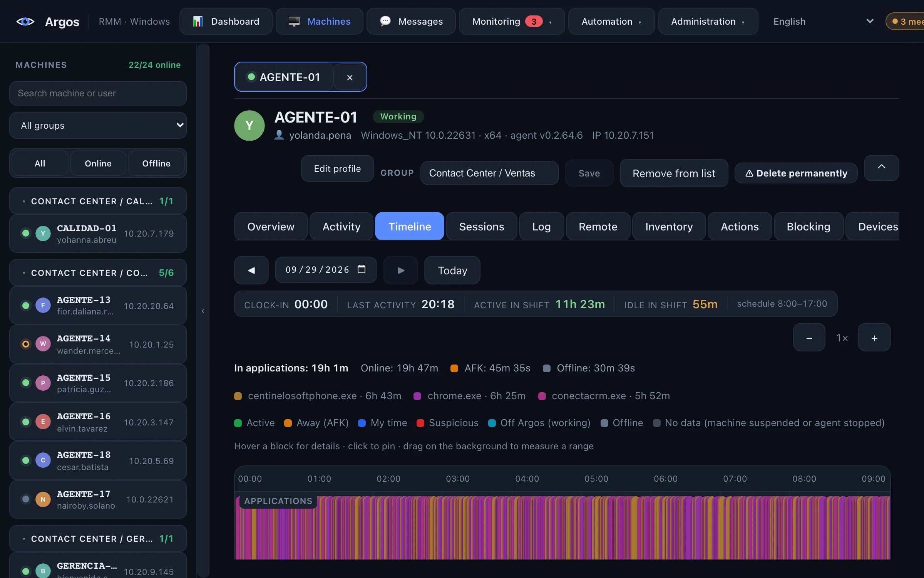Image resolution: width=924 pixels, height=578 pixels.
Task: Click Delete permanently
Action: (x=796, y=173)
